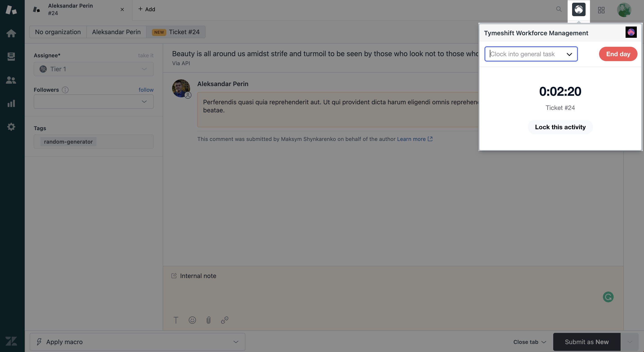Open the Home icon in sidebar
Image resolution: width=644 pixels, height=352 pixels.
11,33
